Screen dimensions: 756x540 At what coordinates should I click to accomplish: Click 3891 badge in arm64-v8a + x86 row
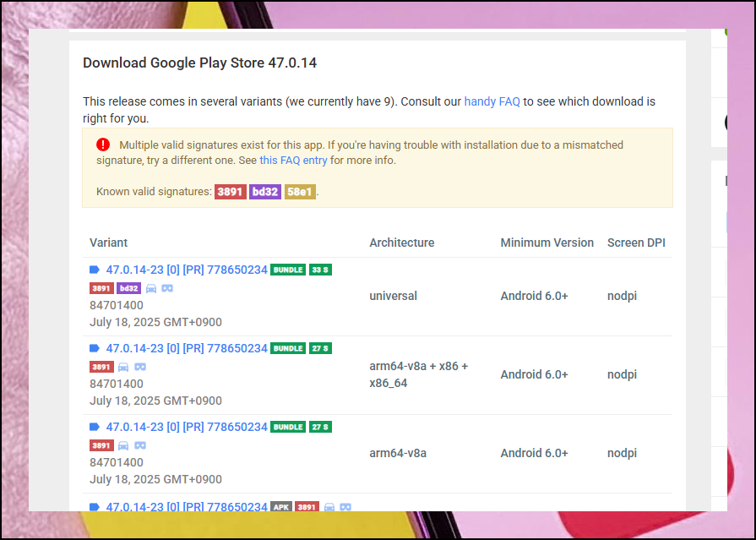pos(101,368)
